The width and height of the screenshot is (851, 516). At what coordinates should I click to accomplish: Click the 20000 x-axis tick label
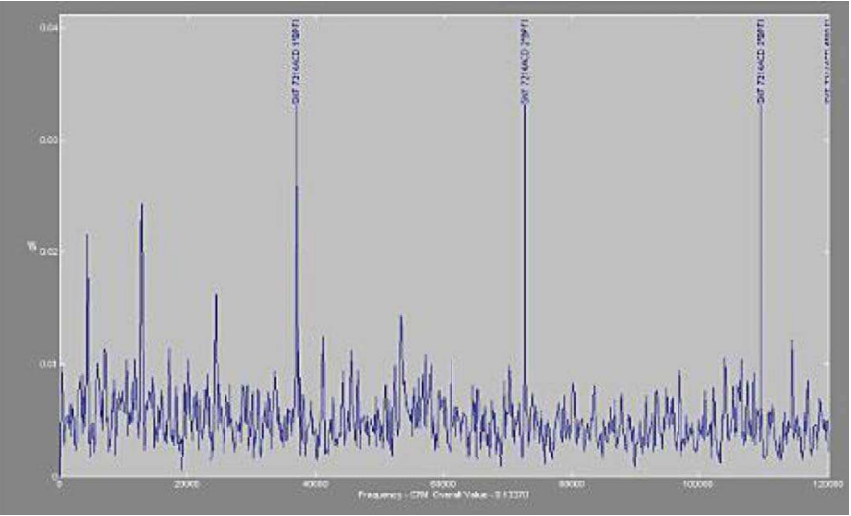coord(187,483)
